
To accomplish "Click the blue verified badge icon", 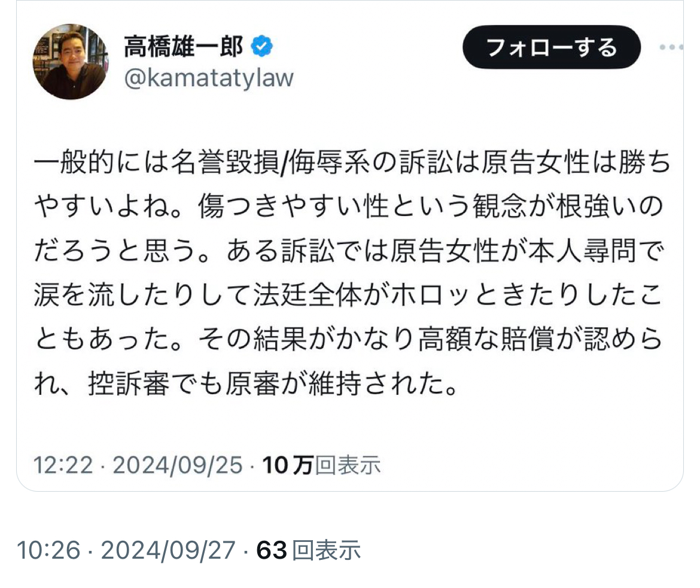I will [x=261, y=46].
